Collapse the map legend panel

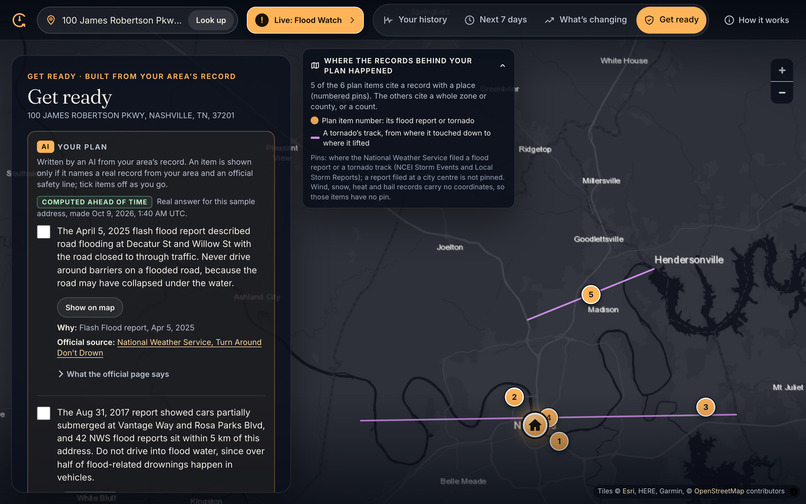coord(503,66)
